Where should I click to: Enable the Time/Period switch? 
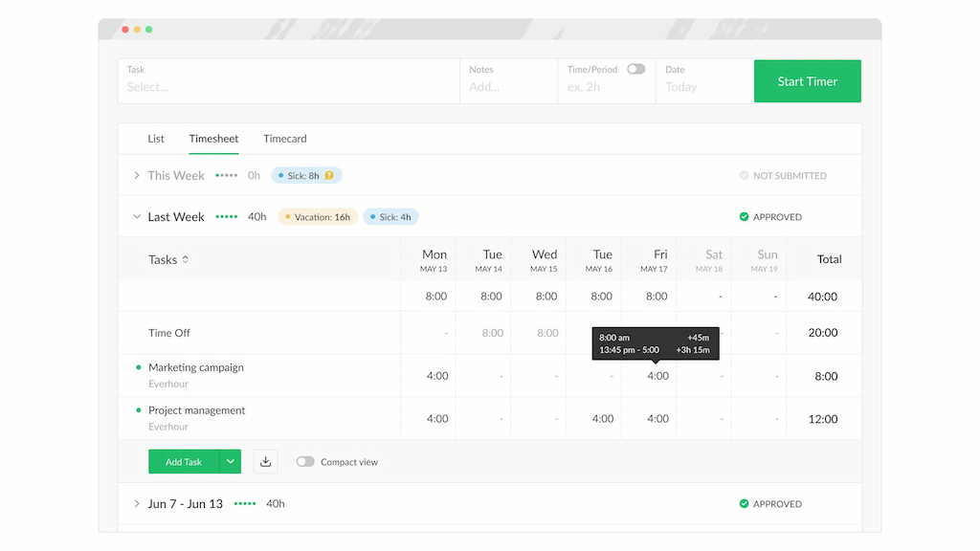635,70
